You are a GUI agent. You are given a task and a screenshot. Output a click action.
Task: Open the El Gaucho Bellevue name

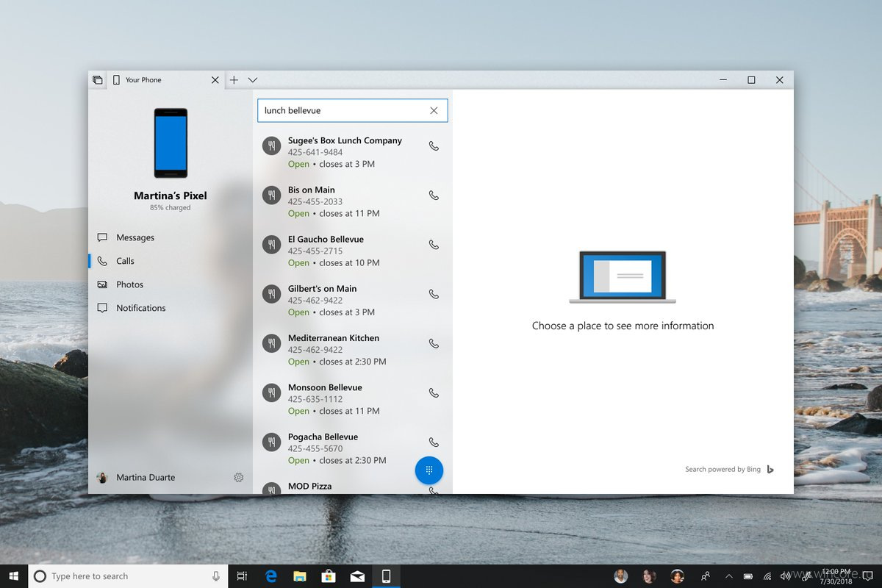(x=326, y=239)
